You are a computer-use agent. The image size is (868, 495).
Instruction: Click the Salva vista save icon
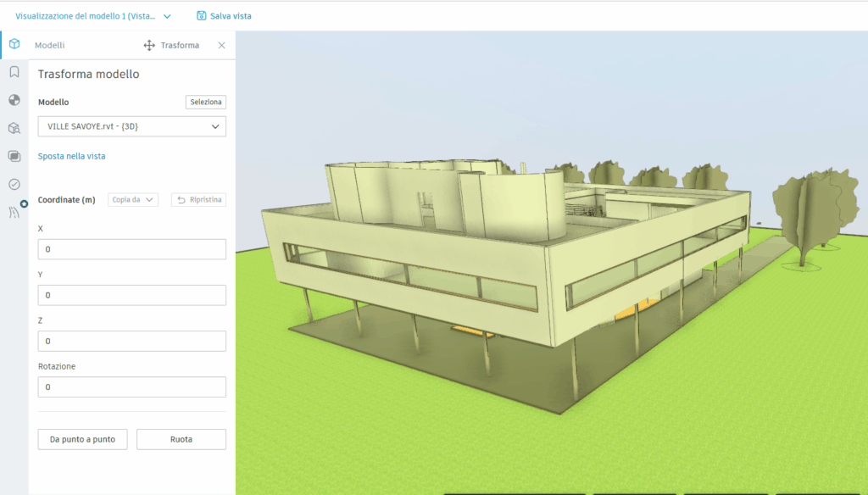(202, 16)
